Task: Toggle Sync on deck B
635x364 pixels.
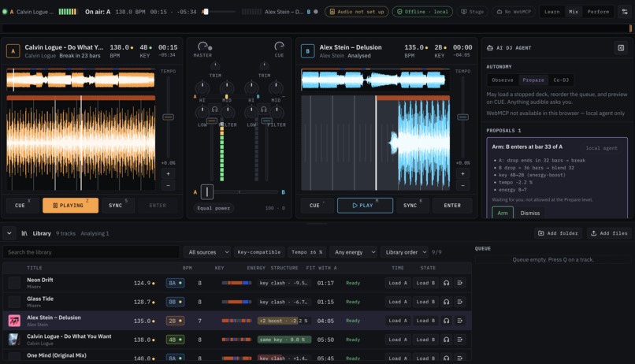Action: pos(412,206)
